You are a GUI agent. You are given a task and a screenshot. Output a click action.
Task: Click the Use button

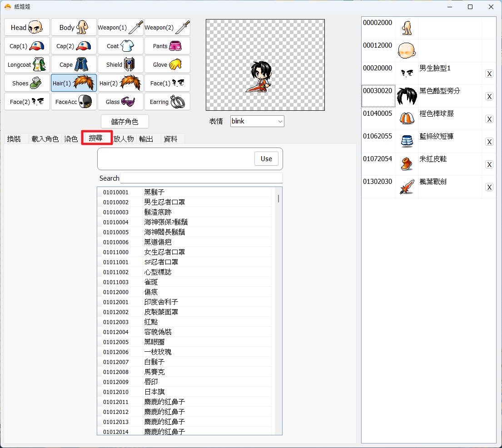click(266, 159)
